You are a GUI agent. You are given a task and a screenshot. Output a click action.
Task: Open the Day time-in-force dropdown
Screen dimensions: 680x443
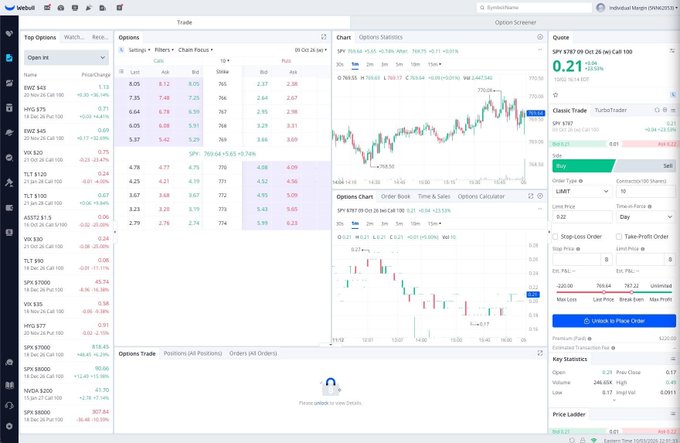(x=646, y=217)
